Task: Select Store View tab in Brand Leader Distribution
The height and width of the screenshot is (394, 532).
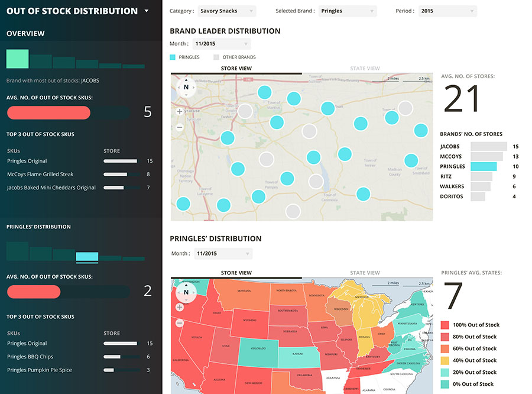Action: click(x=236, y=68)
